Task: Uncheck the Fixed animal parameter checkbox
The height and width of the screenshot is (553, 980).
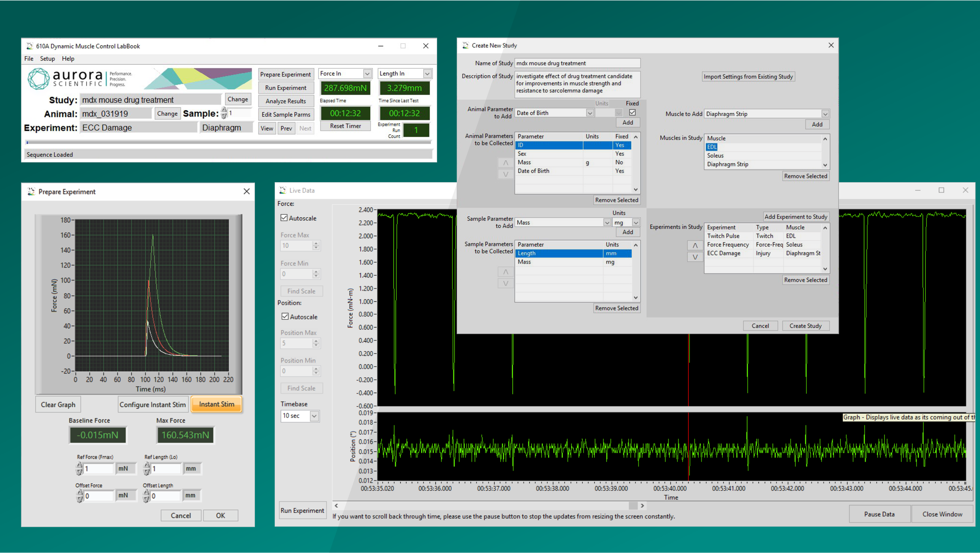Action: [x=632, y=112]
